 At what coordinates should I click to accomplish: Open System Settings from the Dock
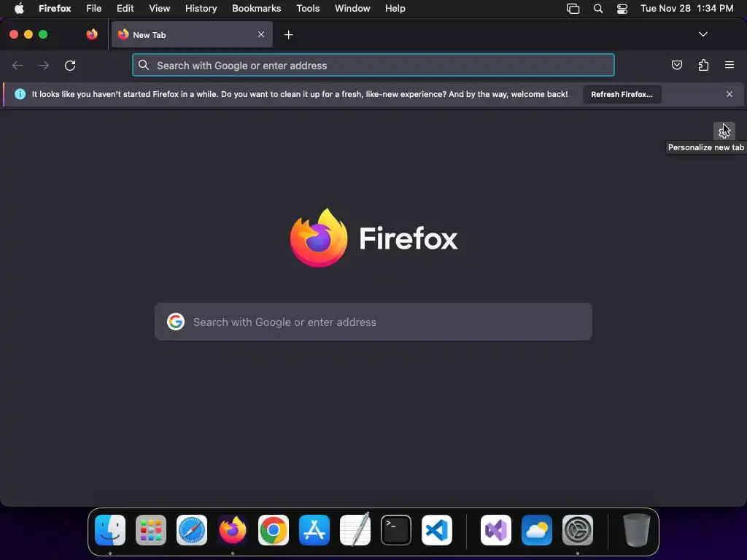(578, 530)
